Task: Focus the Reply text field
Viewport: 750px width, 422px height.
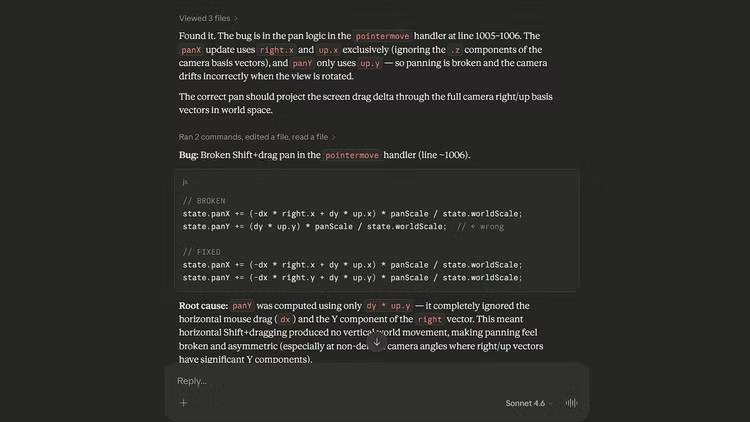Action: point(370,381)
